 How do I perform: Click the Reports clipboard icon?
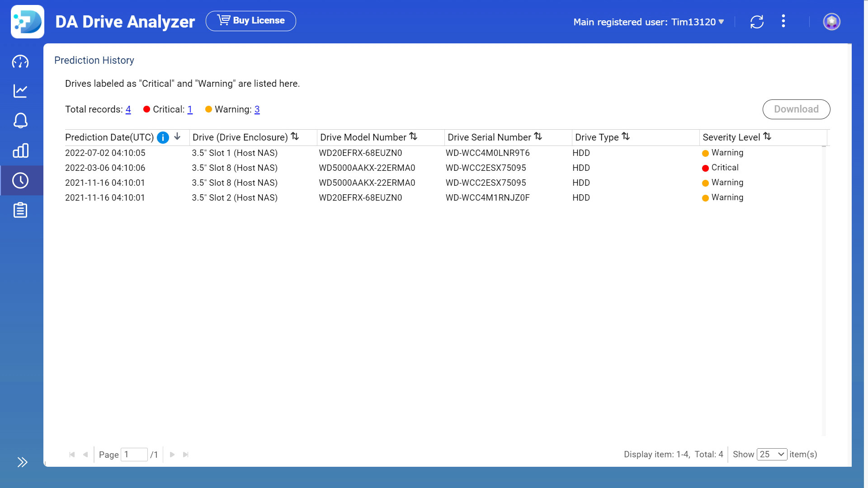tap(20, 210)
